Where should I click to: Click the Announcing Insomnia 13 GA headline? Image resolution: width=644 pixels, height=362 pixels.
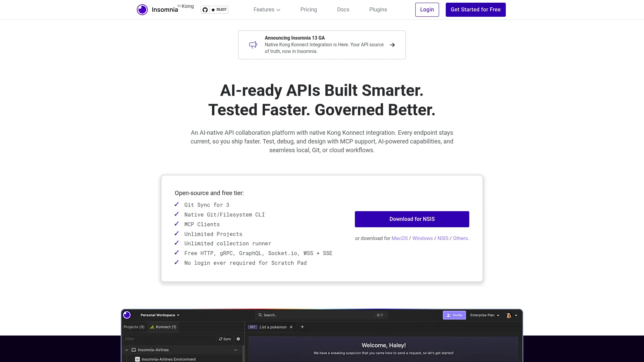coord(294,38)
